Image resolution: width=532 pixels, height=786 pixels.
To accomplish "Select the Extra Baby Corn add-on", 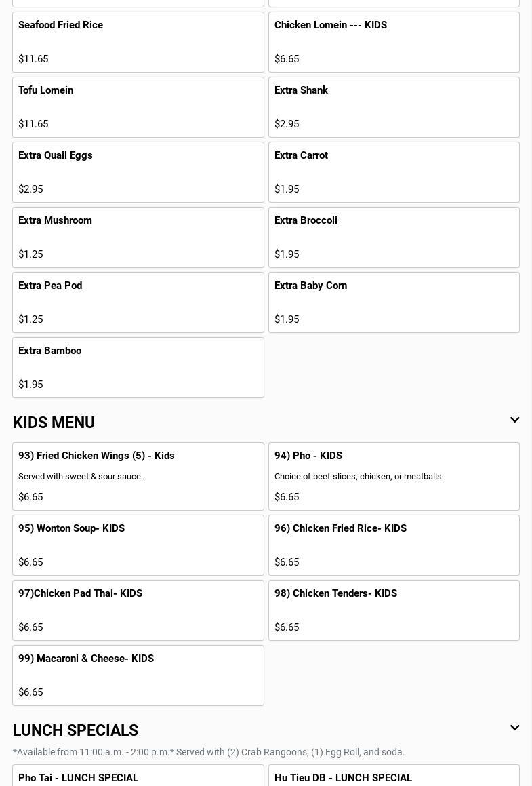I will coord(394,302).
